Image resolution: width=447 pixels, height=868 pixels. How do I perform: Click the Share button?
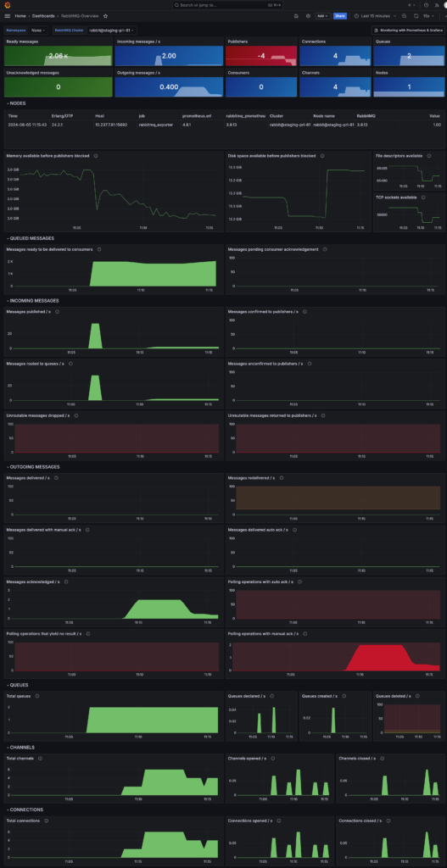(x=339, y=16)
